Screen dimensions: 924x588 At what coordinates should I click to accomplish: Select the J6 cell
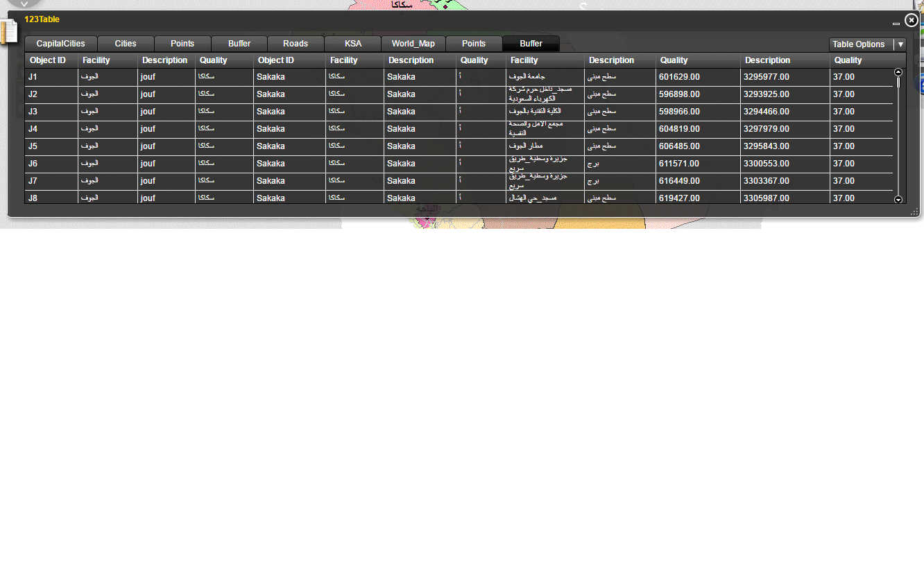(x=51, y=164)
